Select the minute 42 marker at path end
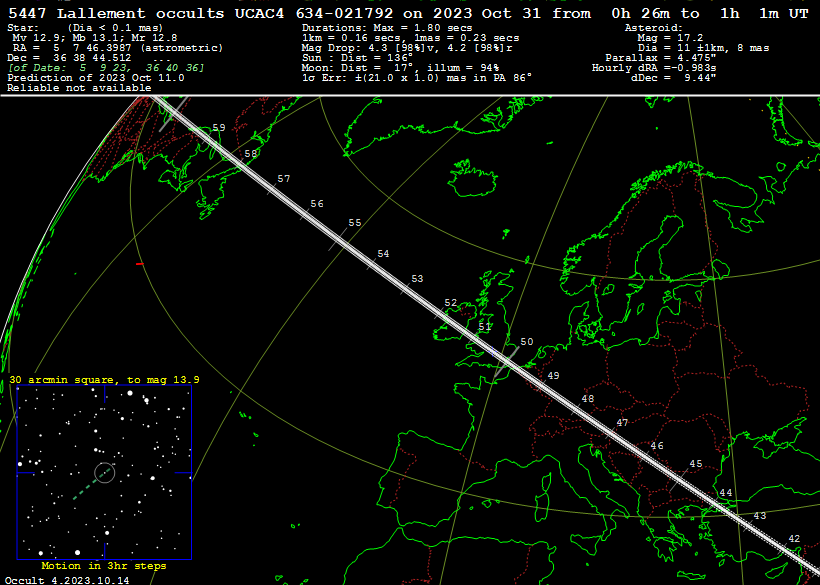The image size is (820, 585). [794, 539]
